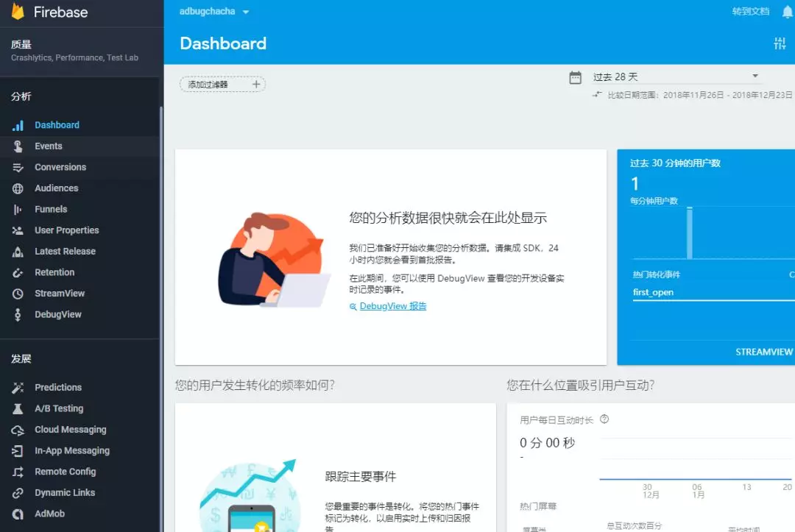
Task: Go to Cloud Messaging page
Action: [x=71, y=430]
